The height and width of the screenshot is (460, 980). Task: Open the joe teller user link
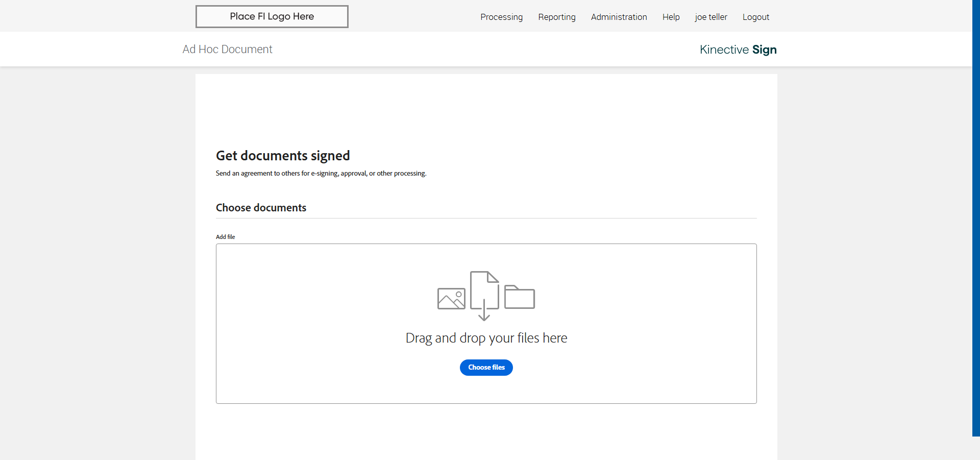point(710,17)
